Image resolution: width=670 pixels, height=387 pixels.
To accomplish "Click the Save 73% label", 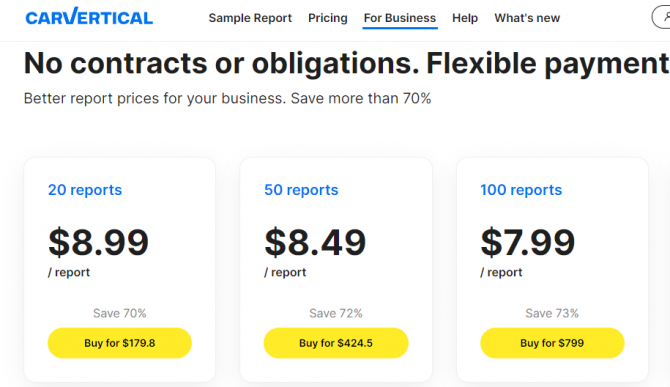I will [552, 313].
